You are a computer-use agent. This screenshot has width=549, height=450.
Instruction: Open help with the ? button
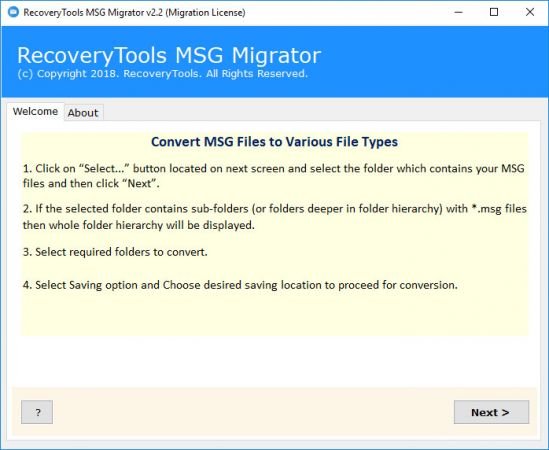pyautogui.click(x=37, y=412)
